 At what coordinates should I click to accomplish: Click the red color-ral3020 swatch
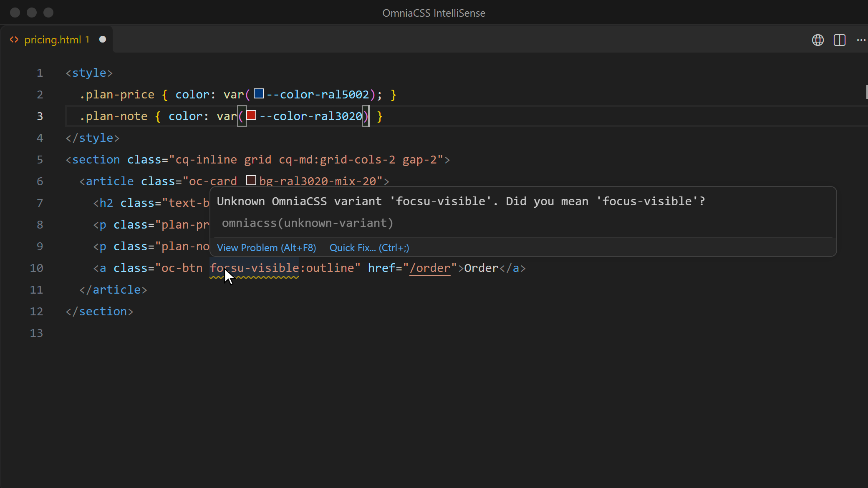(x=251, y=115)
